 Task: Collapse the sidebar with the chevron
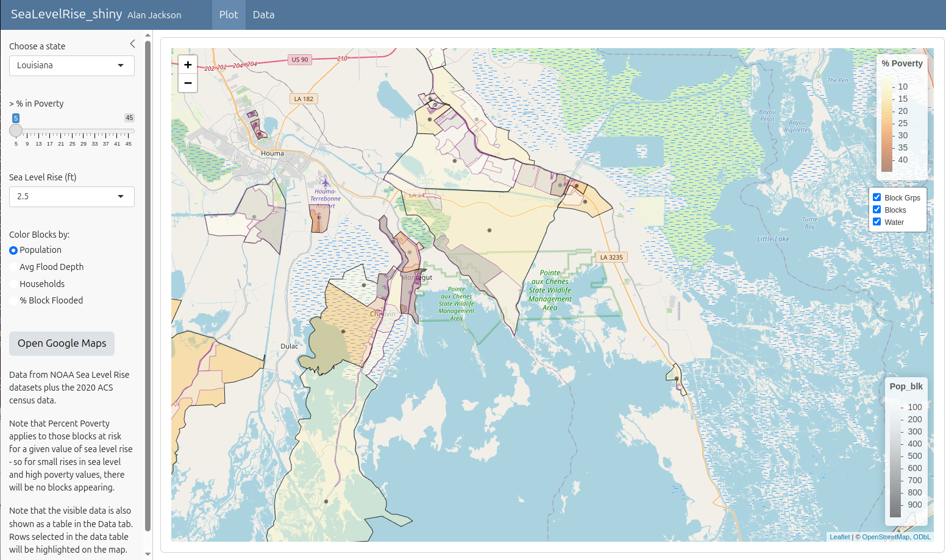tap(132, 44)
